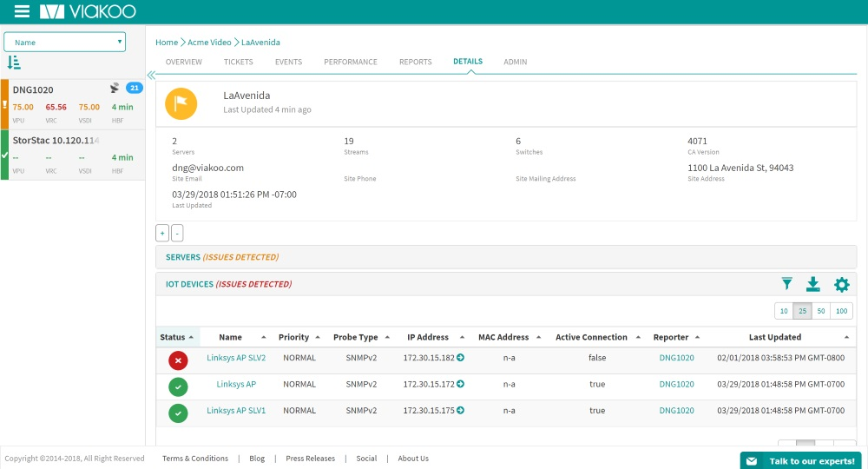Switch to the Performance tab
Image resolution: width=868 pixels, height=469 pixels.
pos(351,62)
